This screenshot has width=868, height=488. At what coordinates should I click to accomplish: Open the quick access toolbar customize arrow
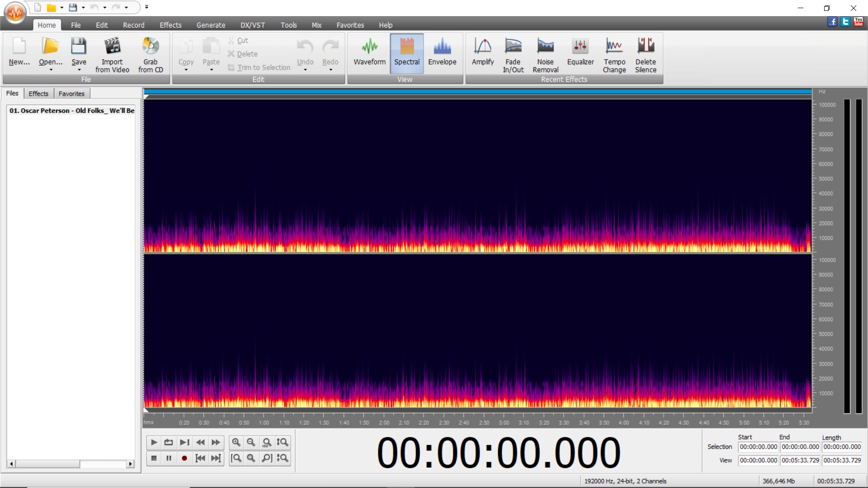(146, 7)
